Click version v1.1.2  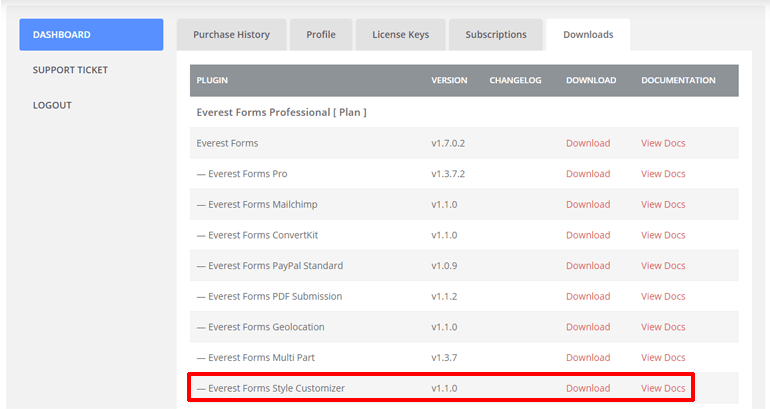(444, 297)
